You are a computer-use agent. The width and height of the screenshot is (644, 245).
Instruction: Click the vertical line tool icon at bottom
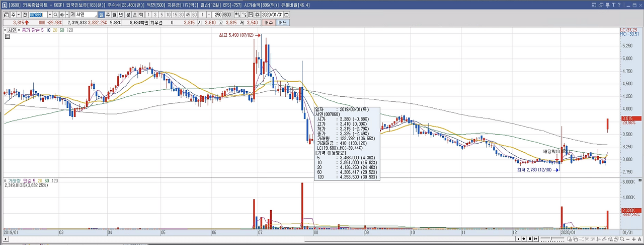click(598, 239)
